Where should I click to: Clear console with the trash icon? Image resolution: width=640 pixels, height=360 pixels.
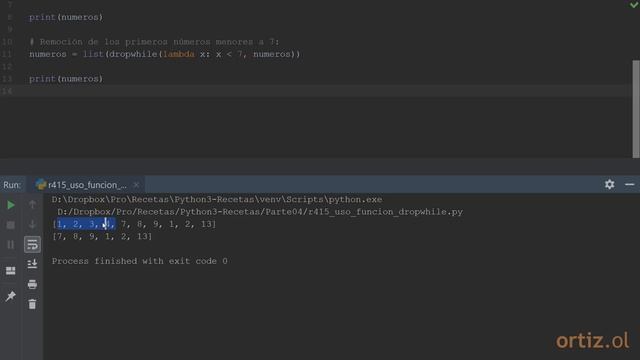click(32, 304)
